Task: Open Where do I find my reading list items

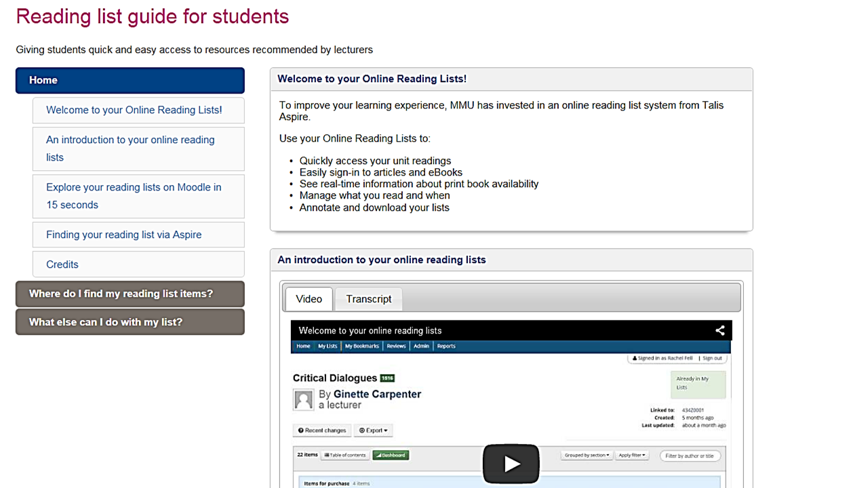Action: 130,293
